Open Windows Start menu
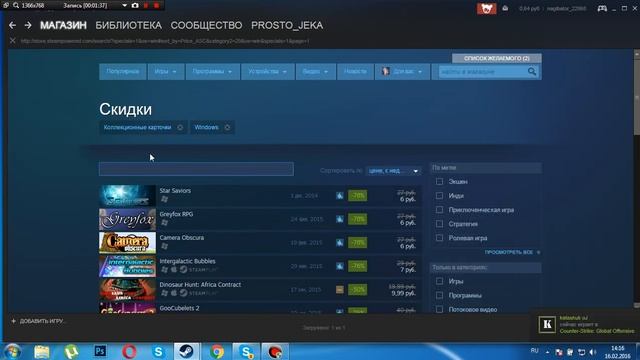The height and width of the screenshot is (360, 640). (x=12, y=351)
